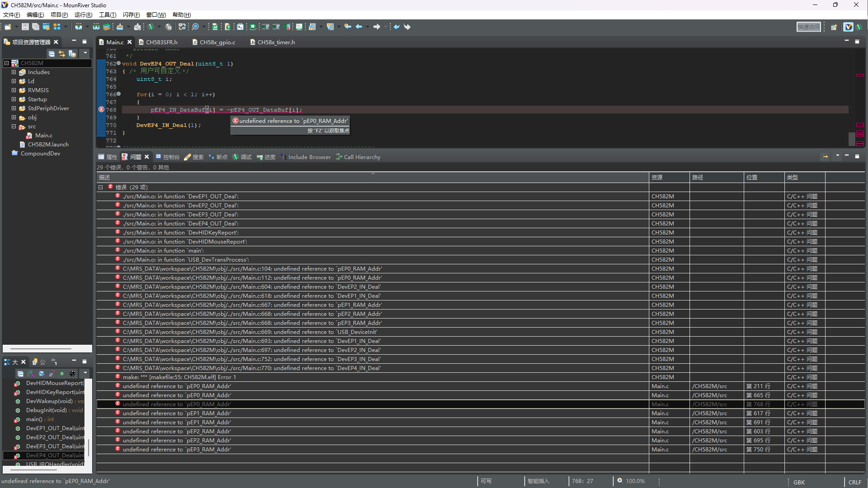Open the 文件(F) menu
The image size is (868, 488).
tap(11, 15)
